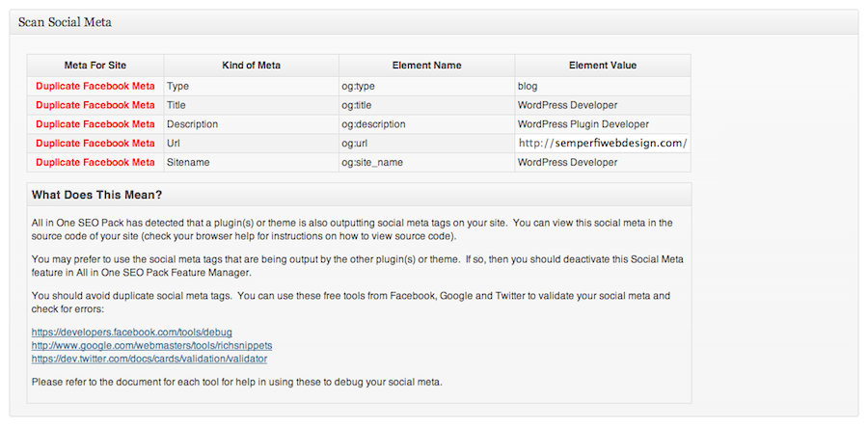Click the Meta For Site column header
Screen dimensions: 868x426
95,66
